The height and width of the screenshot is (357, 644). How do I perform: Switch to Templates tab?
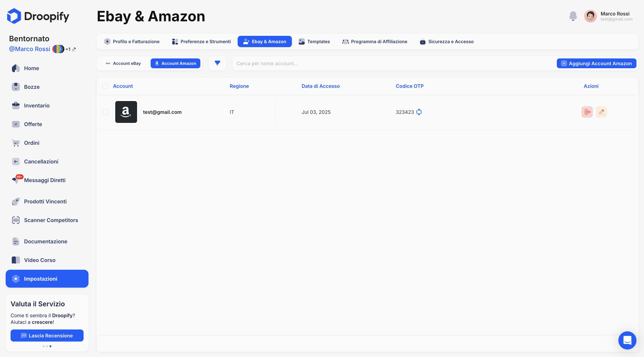point(314,41)
